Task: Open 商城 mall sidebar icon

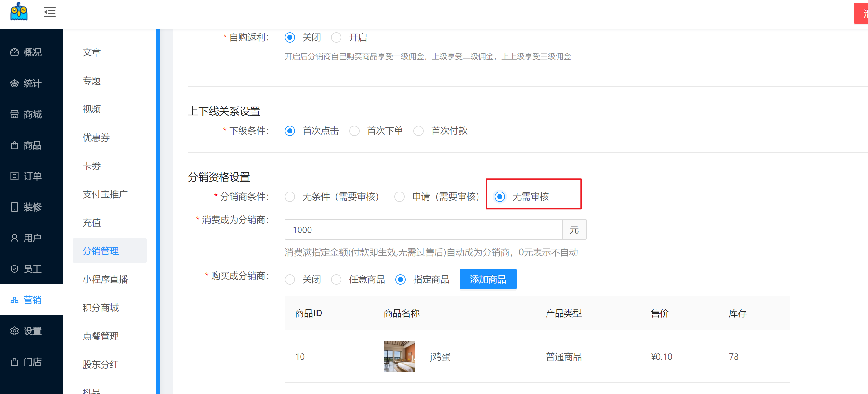Action: 15,114
